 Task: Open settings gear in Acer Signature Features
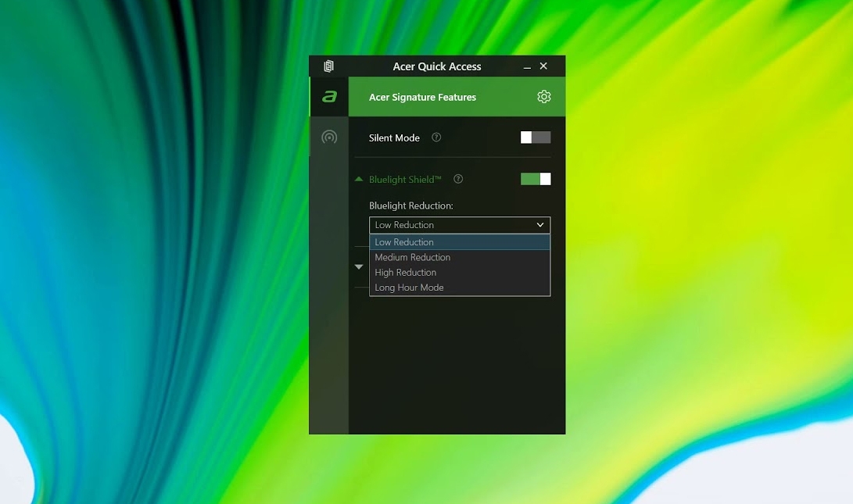pos(543,97)
